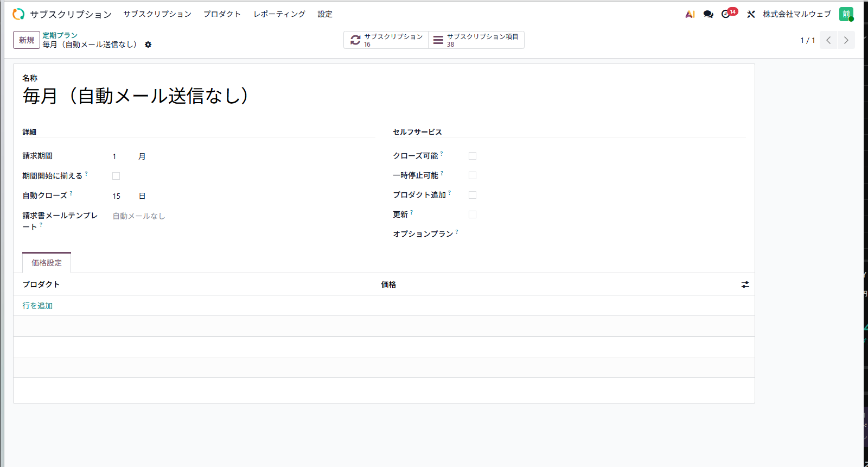Image resolution: width=868 pixels, height=467 pixels.
Task: Click the subscription items list icon
Action: pyautogui.click(x=438, y=40)
